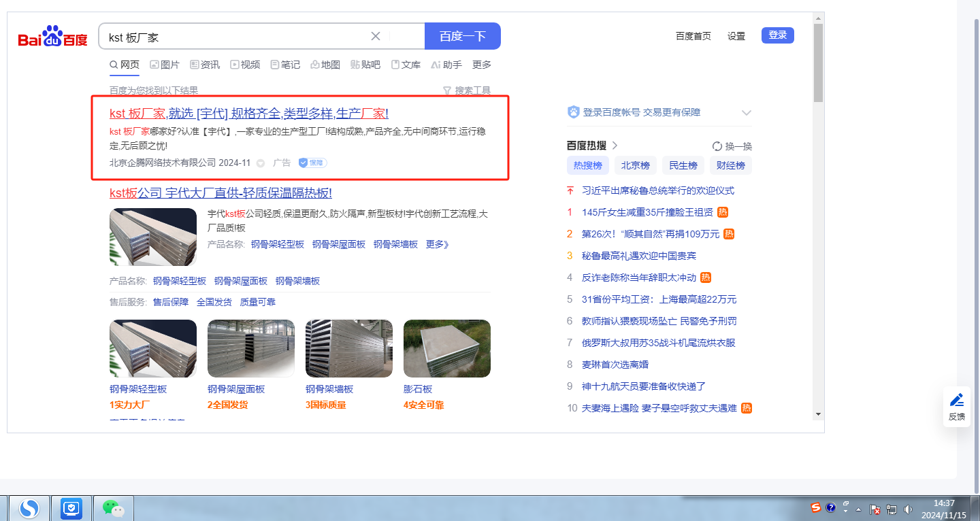This screenshot has height=521, width=980.
Task: Click the Baidu logo
Action: (x=53, y=36)
